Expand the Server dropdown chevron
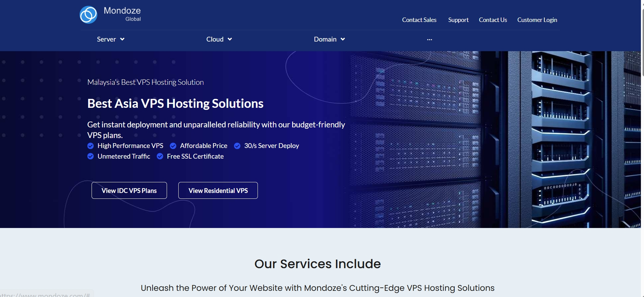Image resolution: width=644 pixels, height=297 pixels. click(x=122, y=39)
